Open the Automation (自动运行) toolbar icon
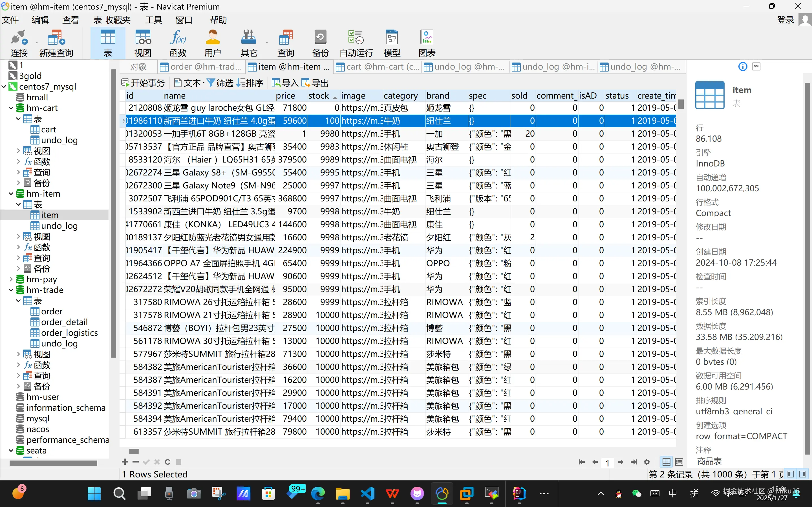Viewport: 812px width, 507px height. point(356,43)
